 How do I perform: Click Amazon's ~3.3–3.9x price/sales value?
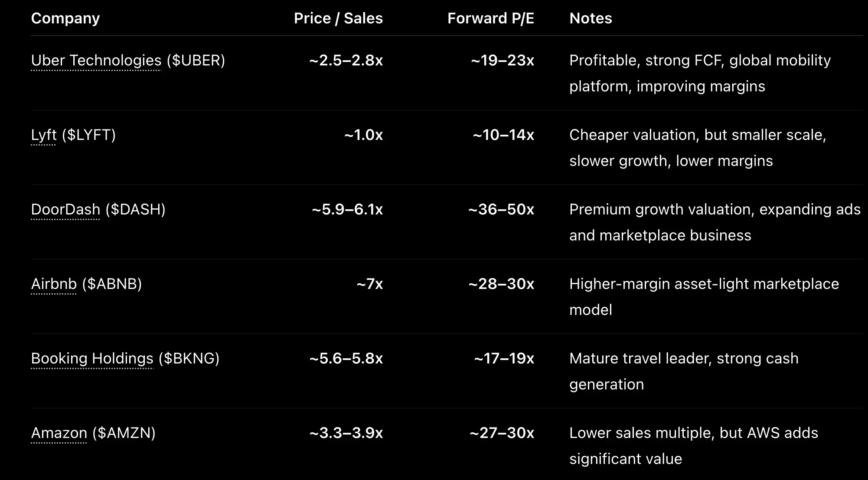pos(346,433)
